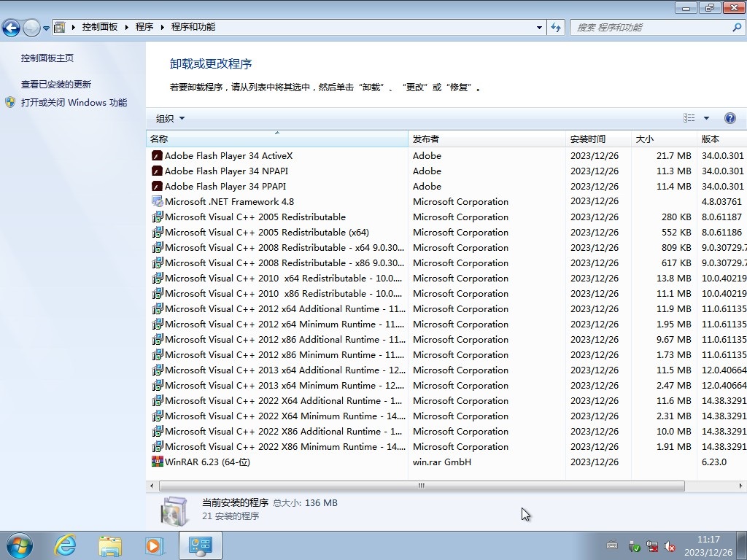The width and height of the screenshot is (747, 560).
Task: Open 查看已安装的更新 link
Action: coord(57,84)
